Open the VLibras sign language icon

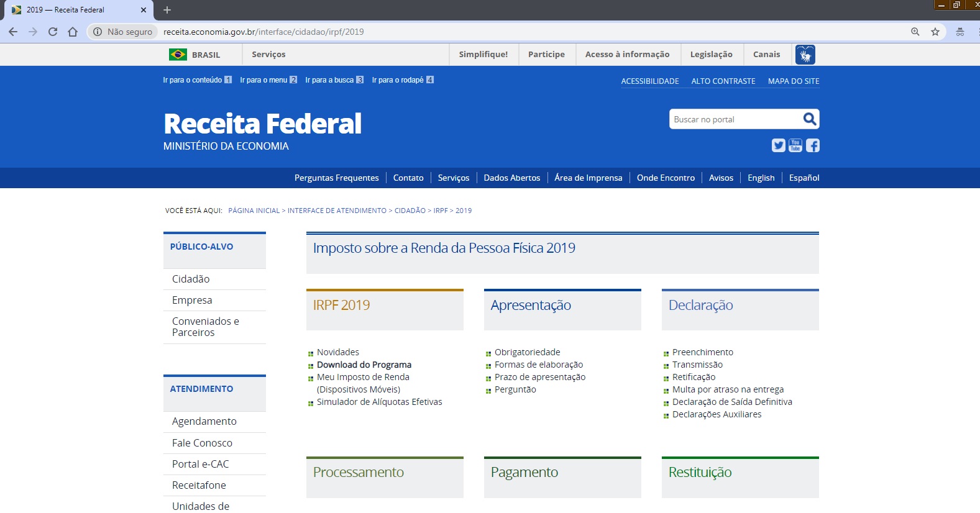coord(805,55)
